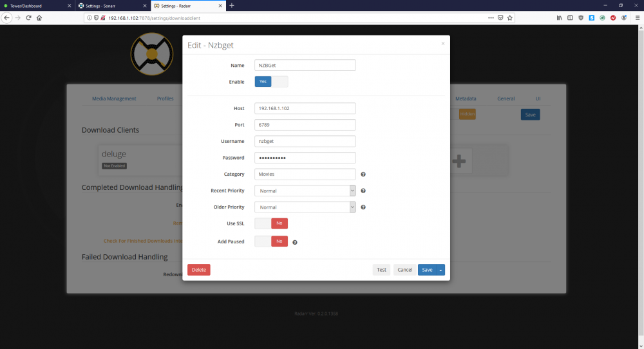Screen dimensions: 644x349
Task: Click the Username input field
Action: tap(305, 141)
